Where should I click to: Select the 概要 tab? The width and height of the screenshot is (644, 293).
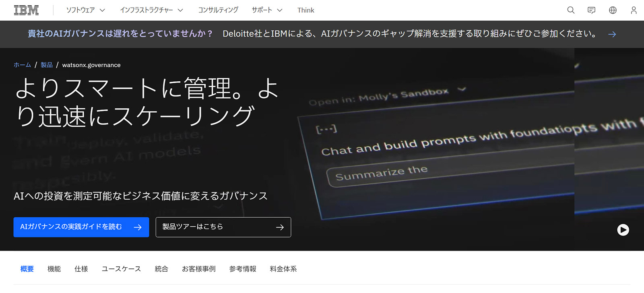[x=27, y=269]
